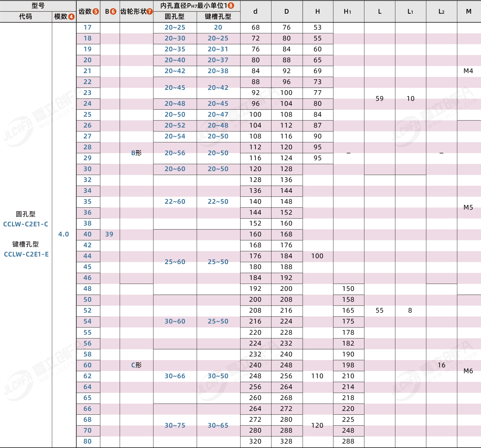Select the H1 value 198
481x448 pixels.
tap(348, 365)
